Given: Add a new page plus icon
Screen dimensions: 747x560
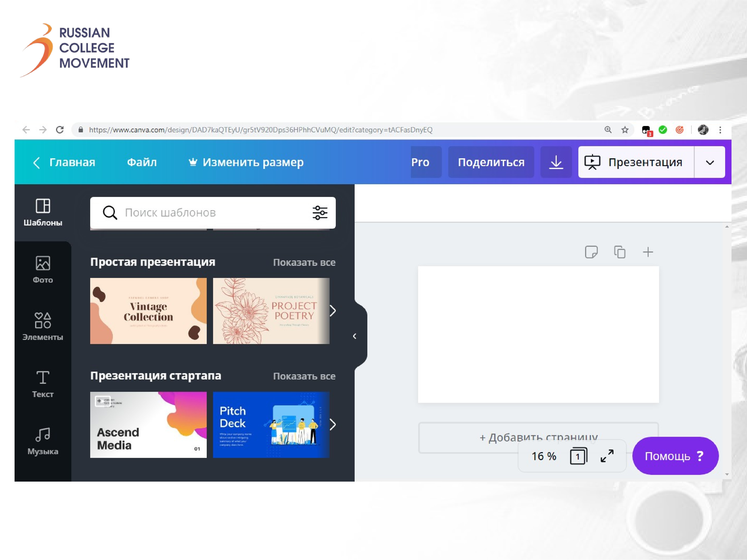Looking at the screenshot, I should (648, 252).
